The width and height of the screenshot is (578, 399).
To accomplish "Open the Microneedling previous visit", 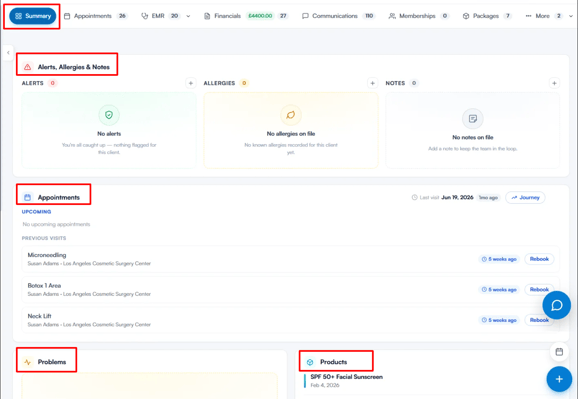I will coord(290,259).
